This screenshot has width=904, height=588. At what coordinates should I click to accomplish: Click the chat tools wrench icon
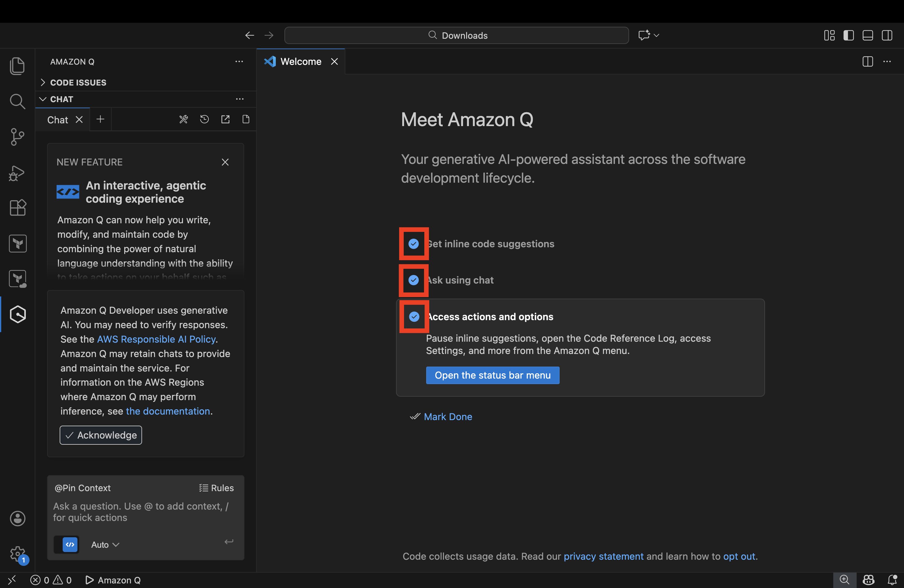pyautogui.click(x=184, y=120)
